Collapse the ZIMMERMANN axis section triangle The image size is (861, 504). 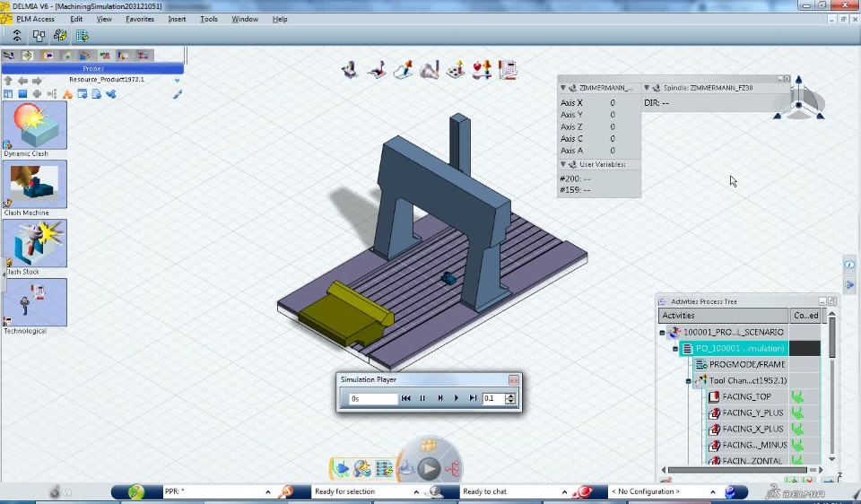pyautogui.click(x=563, y=88)
